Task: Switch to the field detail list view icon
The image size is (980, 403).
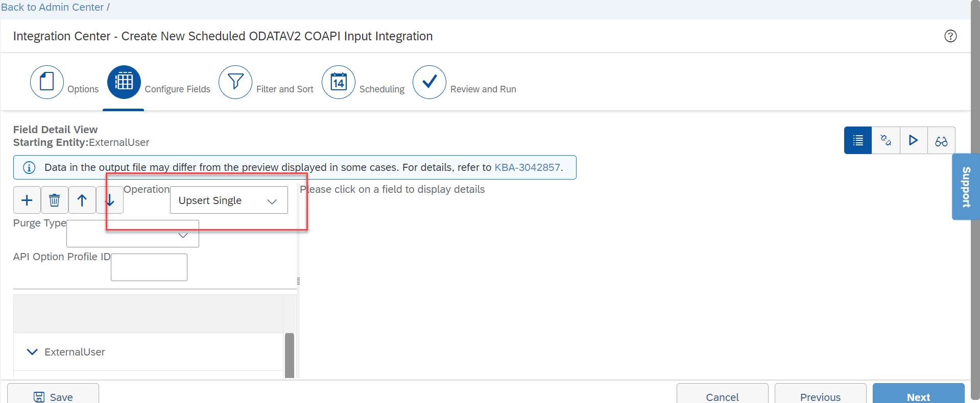Action: pyautogui.click(x=858, y=140)
